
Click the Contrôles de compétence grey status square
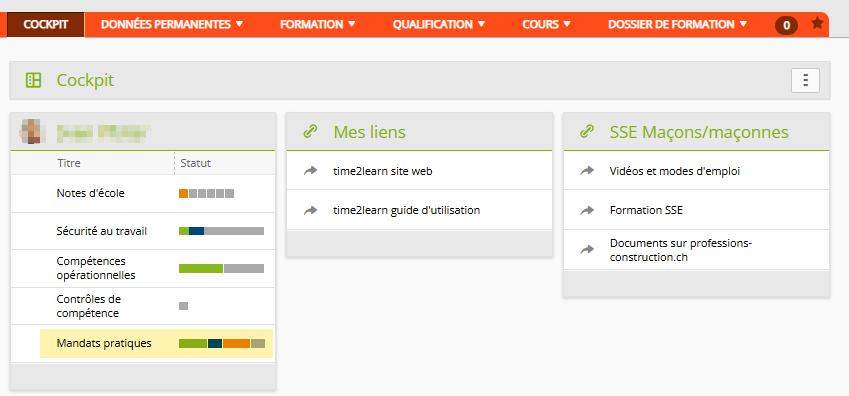pyautogui.click(x=184, y=306)
